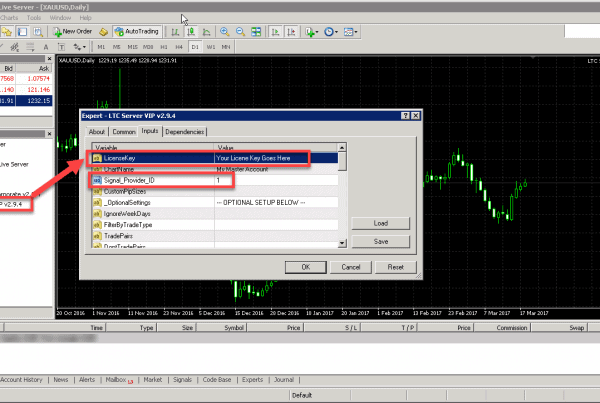
Task: Zoom in on the chart
Action: point(225,32)
